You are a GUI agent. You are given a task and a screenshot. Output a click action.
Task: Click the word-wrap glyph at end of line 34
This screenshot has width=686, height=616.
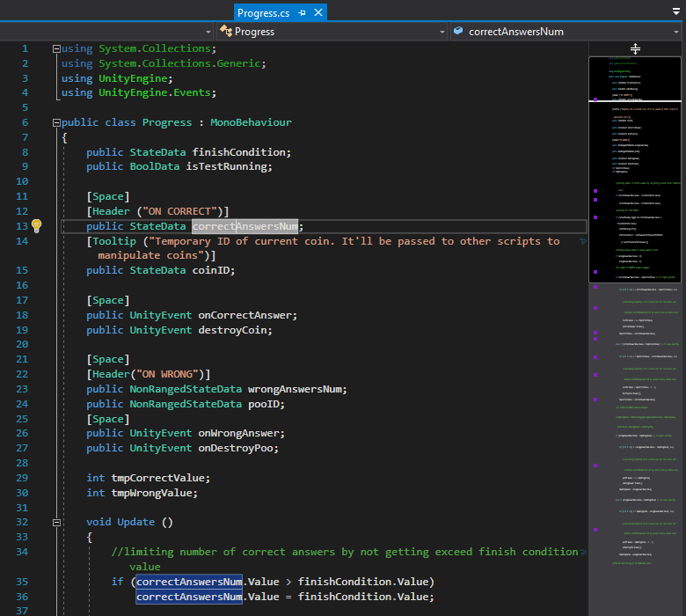coord(582,552)
